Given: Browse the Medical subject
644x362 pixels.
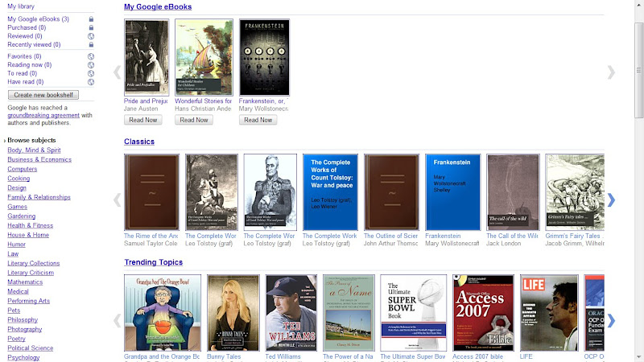Looking at the screenshot, I should point(18,292).
